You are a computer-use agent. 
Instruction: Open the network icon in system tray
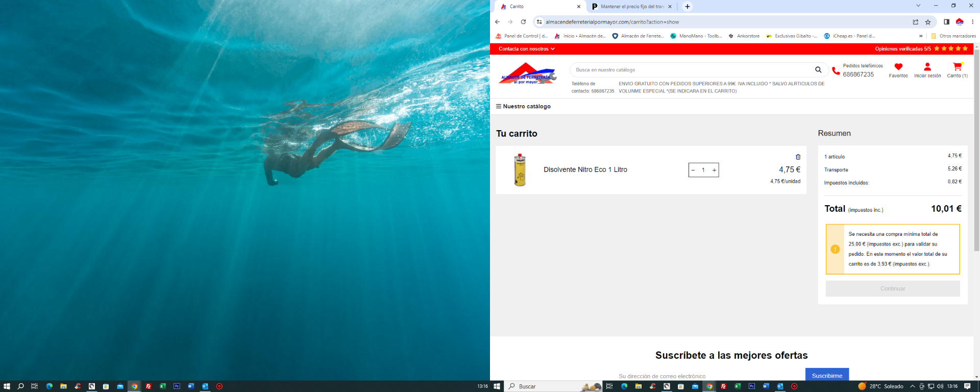931,386
